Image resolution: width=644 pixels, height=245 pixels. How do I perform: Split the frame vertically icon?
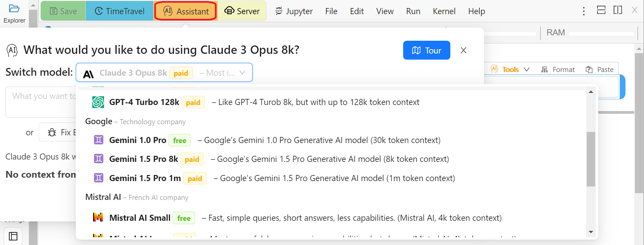pyautogui.click(x=618, y=10)
